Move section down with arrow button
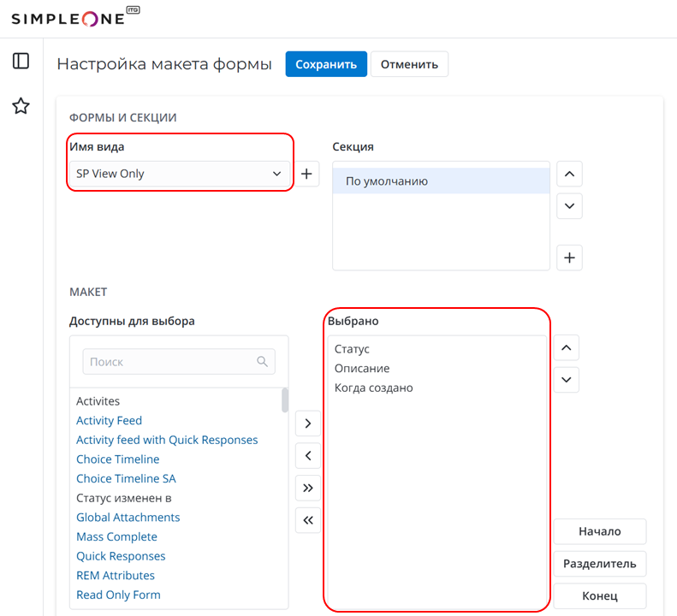Screen dimensions: 677x616 coord(569,206)
